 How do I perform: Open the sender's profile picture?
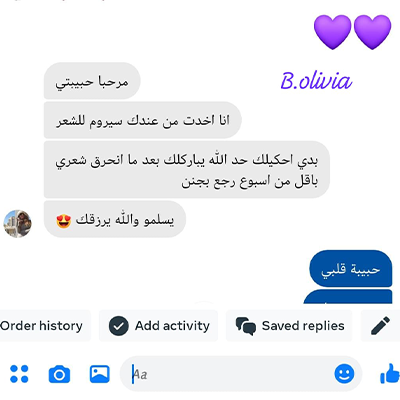click(17, 223)
